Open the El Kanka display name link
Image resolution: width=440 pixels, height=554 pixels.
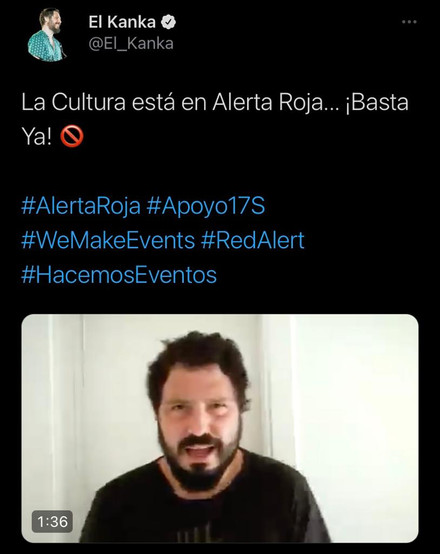pos(122,22)
